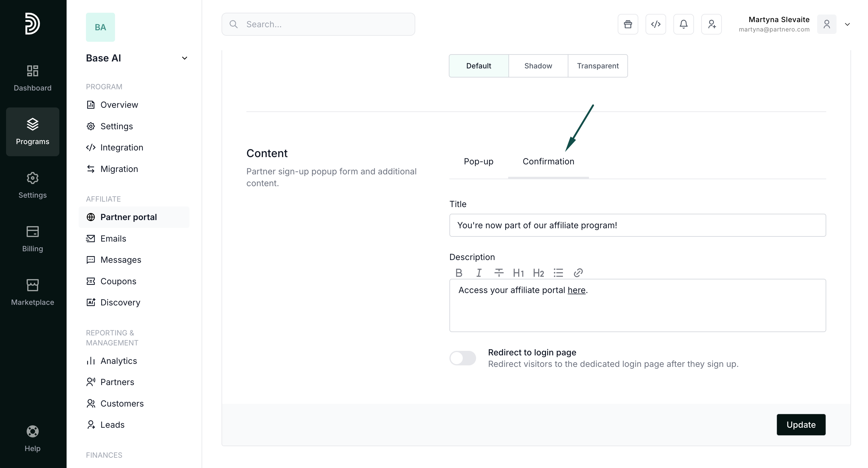The height and width of the screenshot is (468, 868).
Task: Click the gift box icon in header
Action: pos(628,24)
